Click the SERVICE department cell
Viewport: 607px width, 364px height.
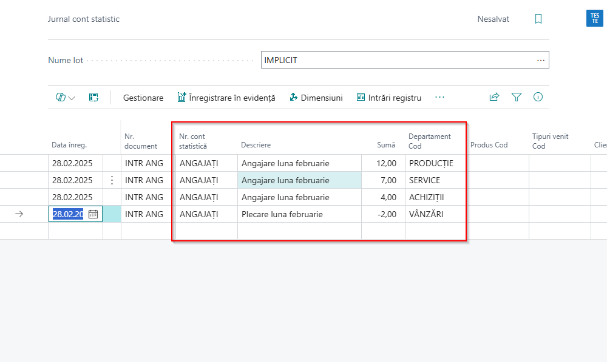[x=436, y=180]
